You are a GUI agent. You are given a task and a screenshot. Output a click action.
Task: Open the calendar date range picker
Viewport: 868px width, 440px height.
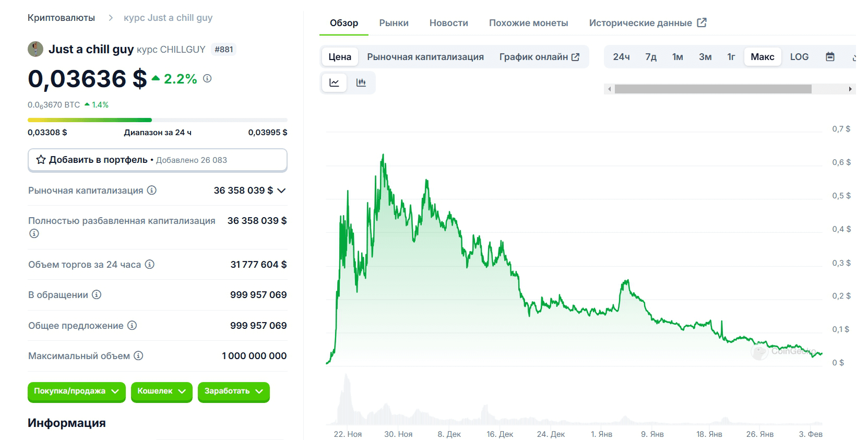830,57
